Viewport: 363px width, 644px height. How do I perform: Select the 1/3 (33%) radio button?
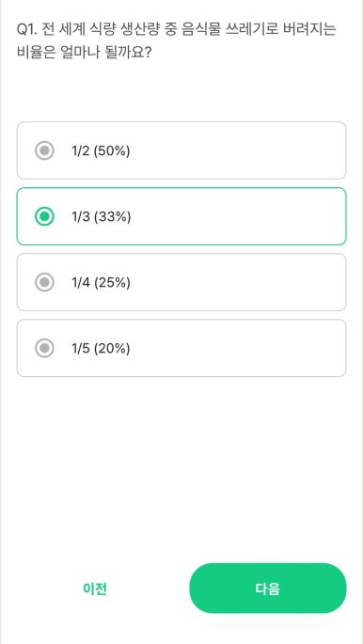44,216
